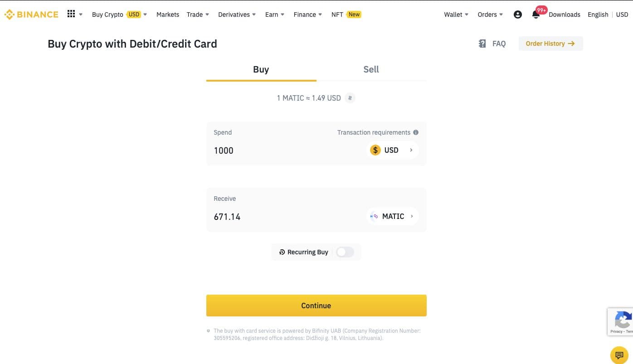Expand the Wallet dropdown
633x364 pixels.
[x=456, y=15]
